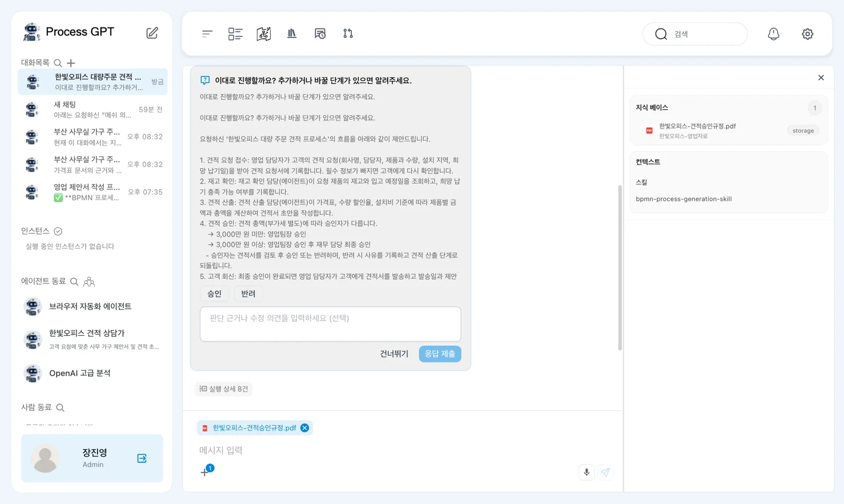
Task: Open the scheduled board icon in toolbar
Action: tap(320, 34)
